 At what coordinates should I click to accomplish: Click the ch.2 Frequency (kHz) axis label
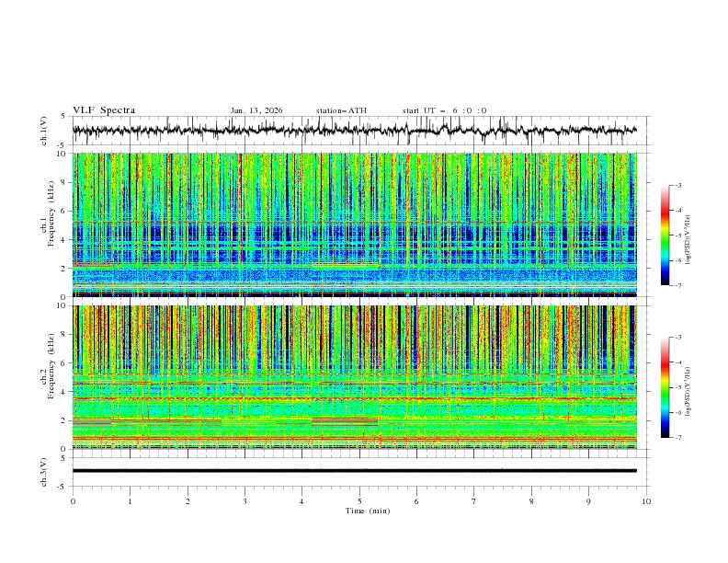point(46,377)
